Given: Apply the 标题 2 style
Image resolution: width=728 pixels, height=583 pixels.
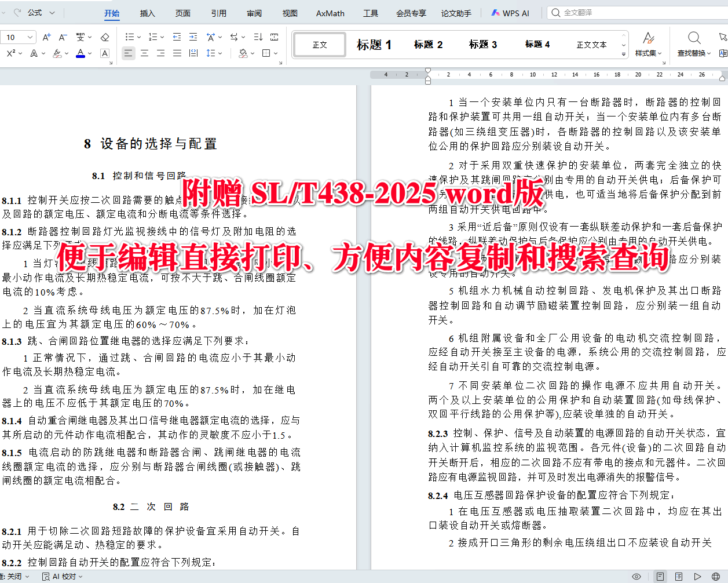Looking at the screenshot, I should coord(429,45).
